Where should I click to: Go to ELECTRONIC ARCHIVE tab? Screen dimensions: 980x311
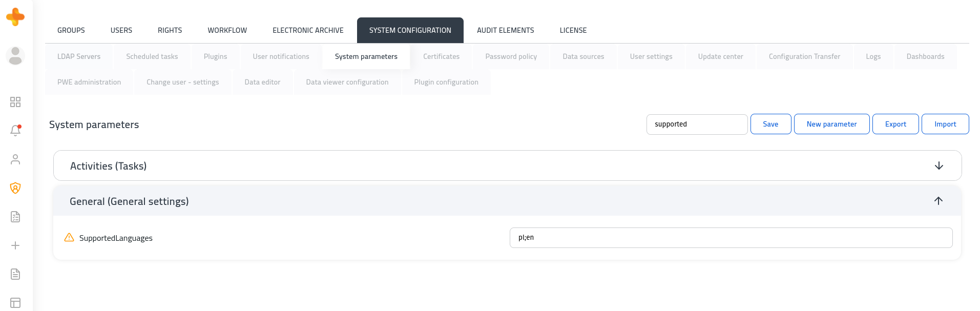tap(308, 30)
